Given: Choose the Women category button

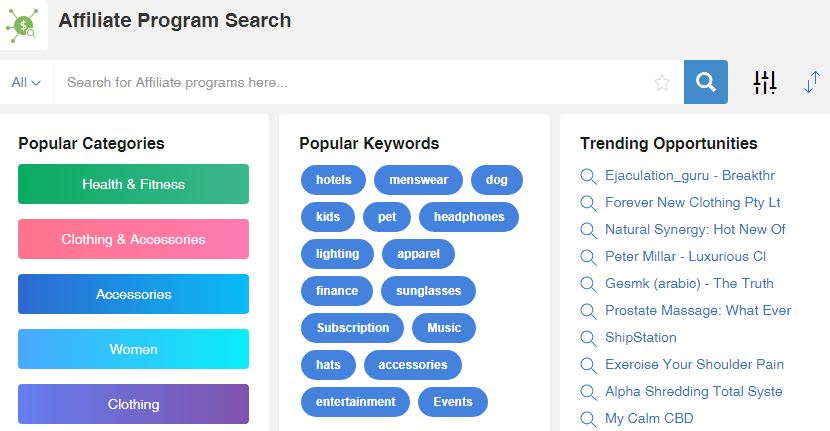Looking at the screenshot, I should coord(133,349).
